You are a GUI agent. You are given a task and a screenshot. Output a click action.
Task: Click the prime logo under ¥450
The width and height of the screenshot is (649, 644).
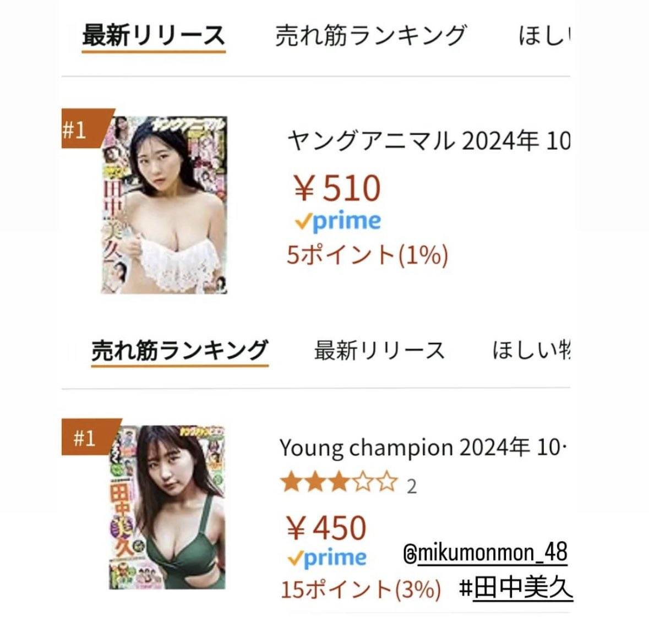(x=327, y=559)
